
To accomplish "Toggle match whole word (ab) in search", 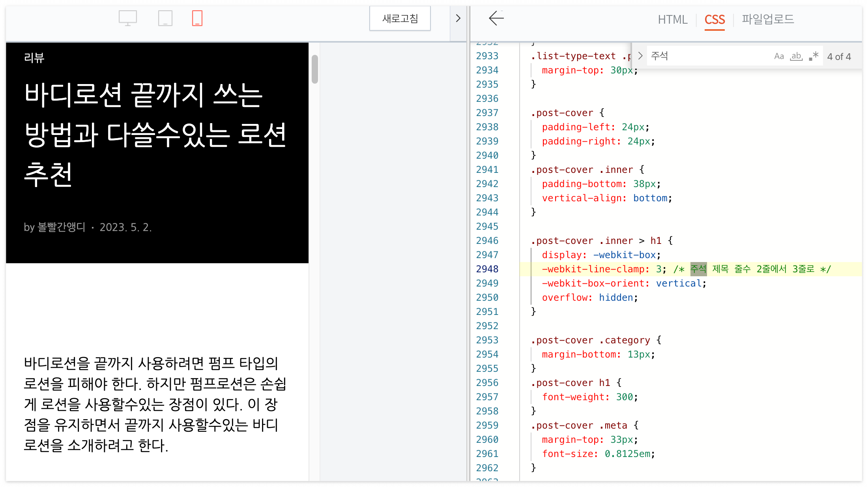I will [797, 56].
